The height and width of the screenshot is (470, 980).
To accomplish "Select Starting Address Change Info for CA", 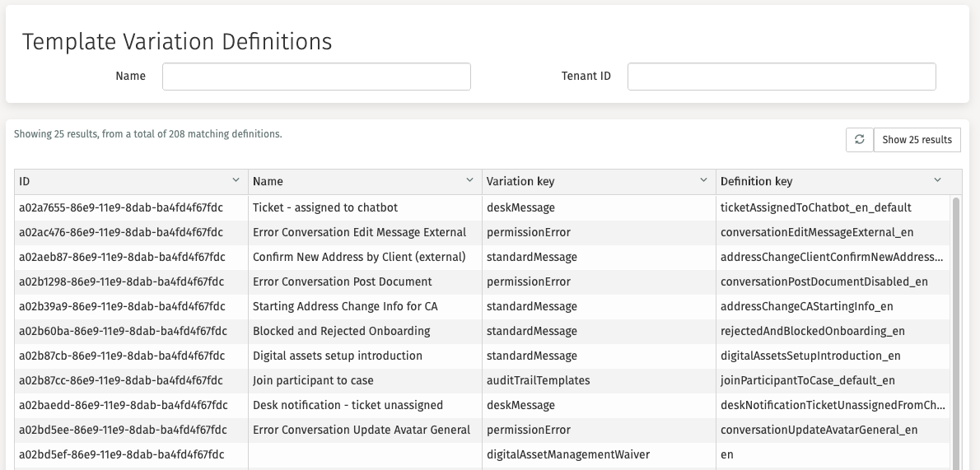I will [345, 306].
